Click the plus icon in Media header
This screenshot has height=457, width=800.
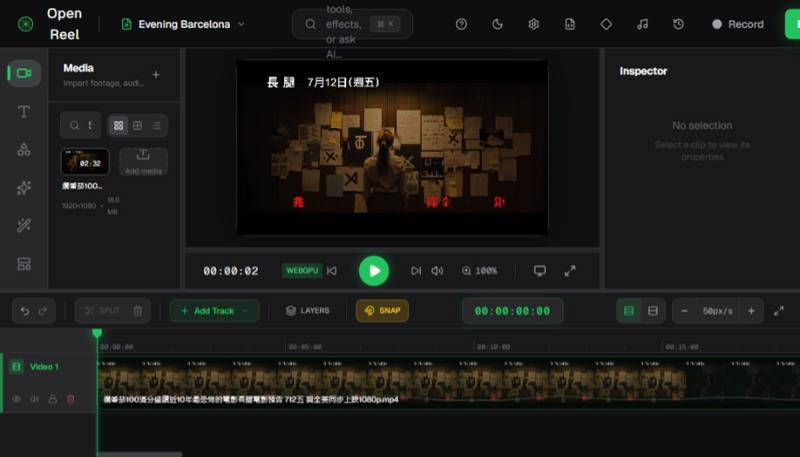pos(156,74)
